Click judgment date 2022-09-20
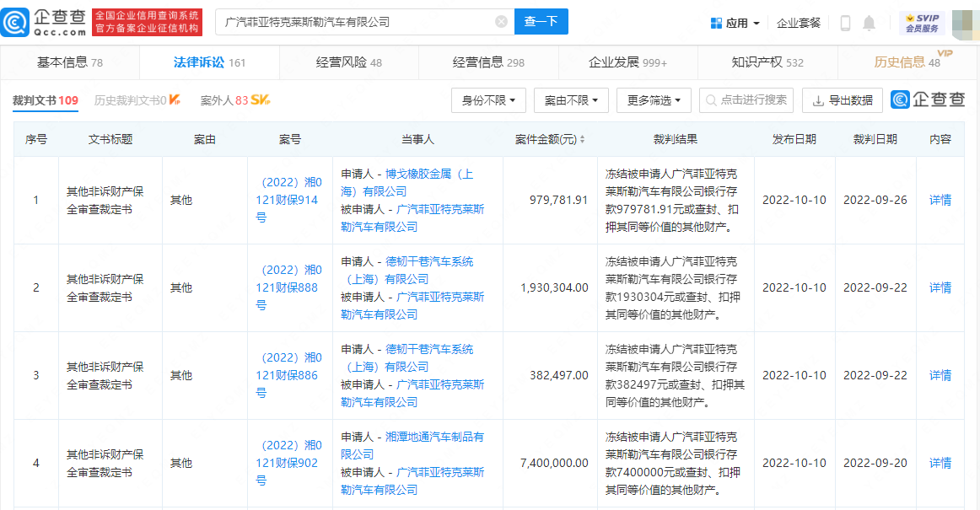Screen dimensions: 980x510 pyautogui.click(x=875, y=463)
